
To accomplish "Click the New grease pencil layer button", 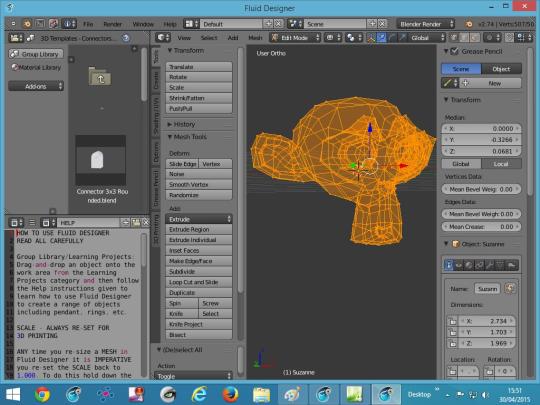I will click(x=491, y=83).
